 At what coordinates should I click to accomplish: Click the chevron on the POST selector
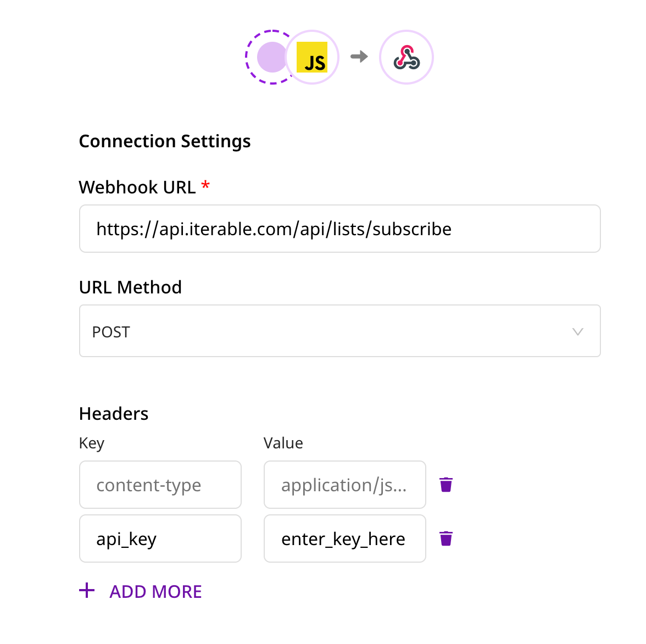point(577,331)
